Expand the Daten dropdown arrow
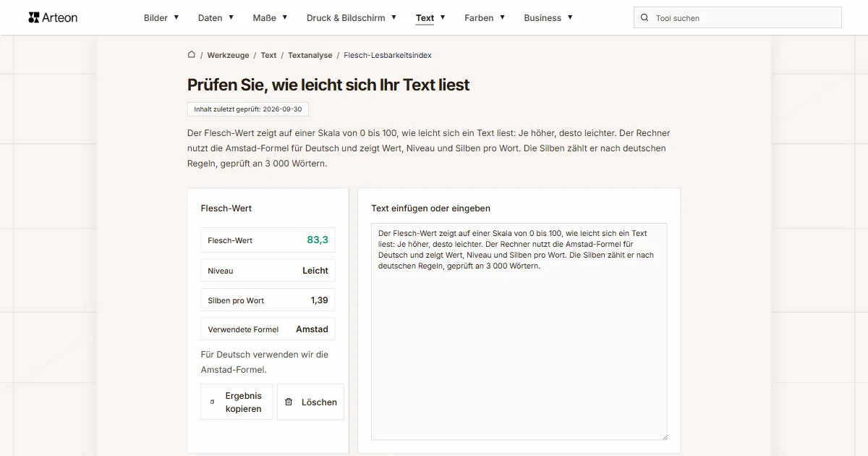The width and height of the screenshot is (868, 456). pos(231,17)
